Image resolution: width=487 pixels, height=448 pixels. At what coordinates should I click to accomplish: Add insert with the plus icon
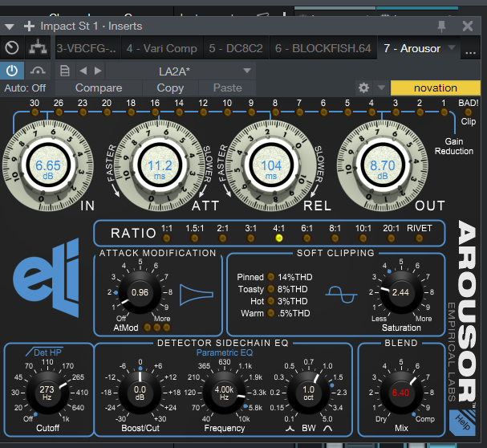[x=29, y=26]
